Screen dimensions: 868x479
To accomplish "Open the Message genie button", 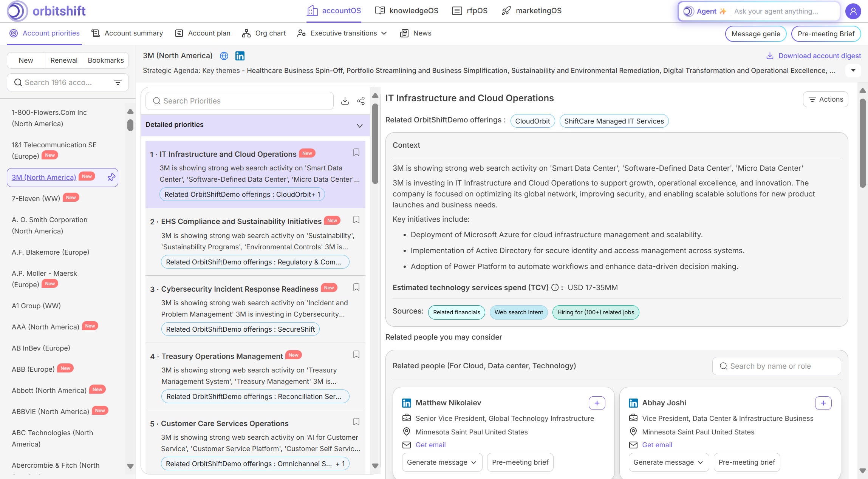I will coord(755,34).
